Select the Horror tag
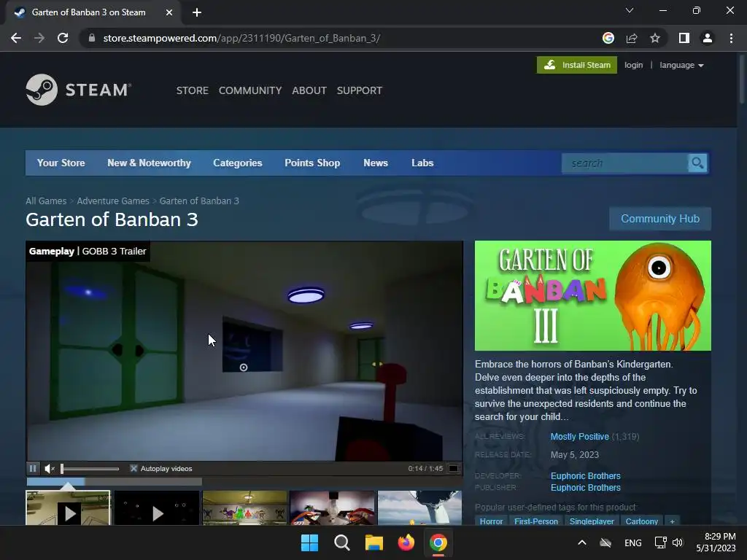 (491, 521)
